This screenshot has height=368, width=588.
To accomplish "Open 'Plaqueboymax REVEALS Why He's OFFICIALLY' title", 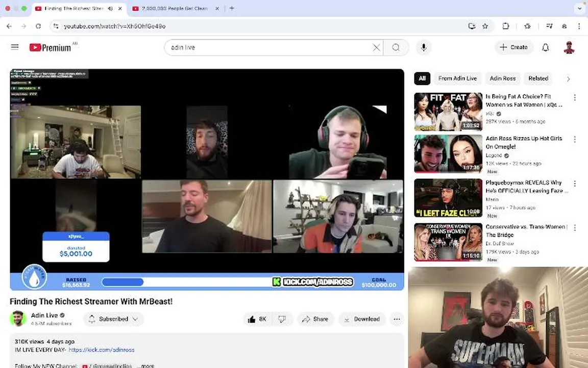I will [x=527, y=187].
